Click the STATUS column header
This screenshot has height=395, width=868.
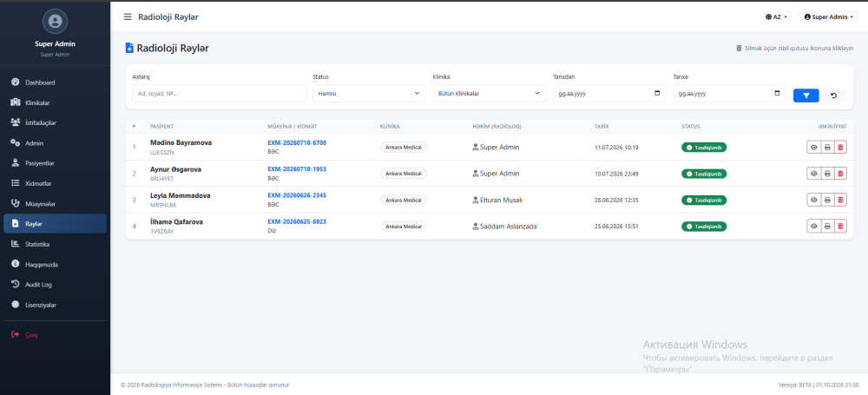pos(690,126)
